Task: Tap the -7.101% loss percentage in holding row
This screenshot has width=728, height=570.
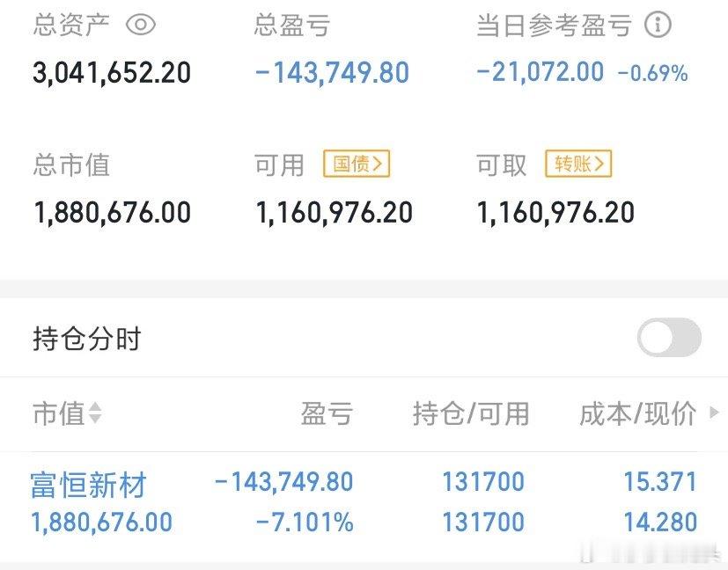Action: 305,522
